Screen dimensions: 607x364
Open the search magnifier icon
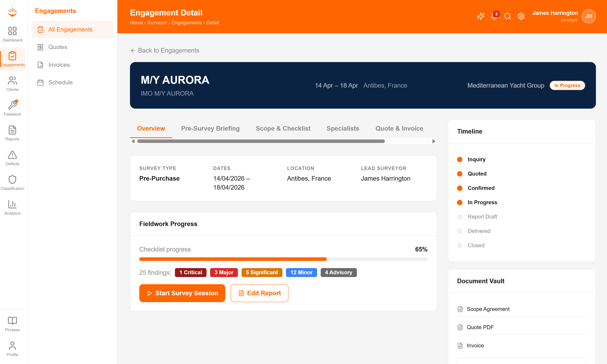tap(507, 16)
